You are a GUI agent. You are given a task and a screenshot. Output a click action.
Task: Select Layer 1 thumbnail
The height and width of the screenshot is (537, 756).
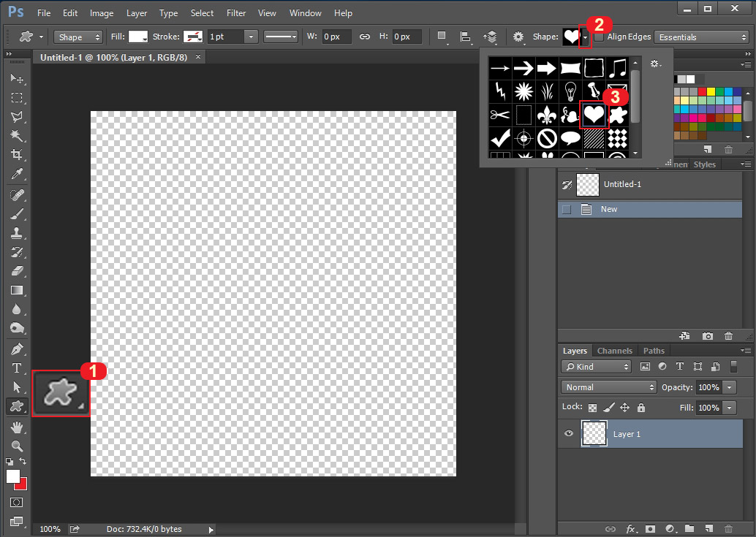click(x=594, y=433)
